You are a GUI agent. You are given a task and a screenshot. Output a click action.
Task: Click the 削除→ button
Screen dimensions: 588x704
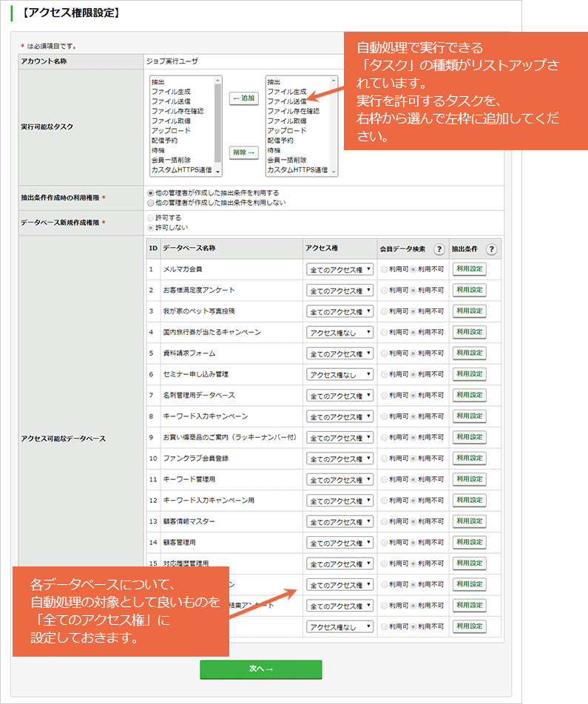tap(244, 152)
